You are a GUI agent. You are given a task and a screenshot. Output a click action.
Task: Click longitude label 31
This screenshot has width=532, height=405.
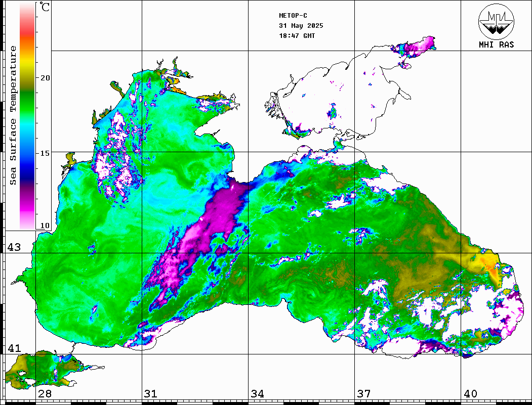click(x=151, y=394)
